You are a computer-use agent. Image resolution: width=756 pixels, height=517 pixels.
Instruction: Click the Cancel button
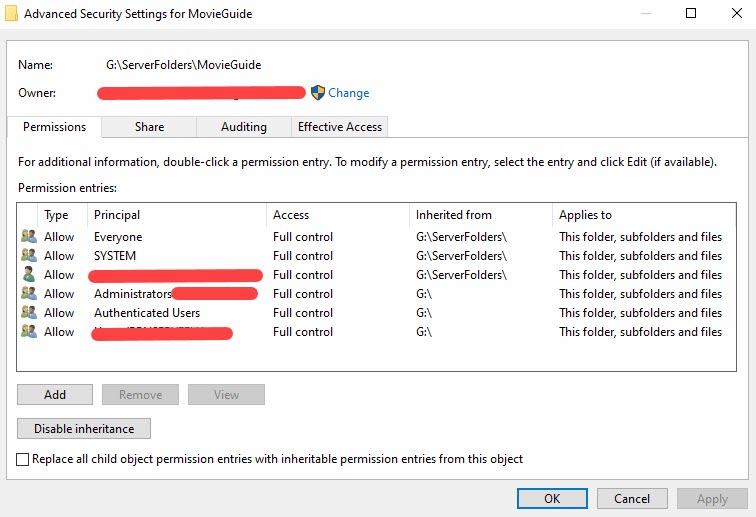[x=632, y=498]
